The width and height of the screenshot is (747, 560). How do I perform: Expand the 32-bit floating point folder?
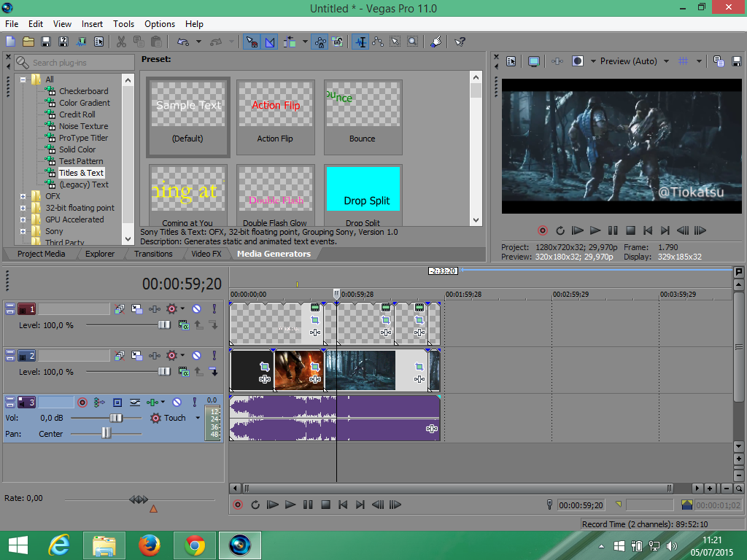tap(23, 208)
